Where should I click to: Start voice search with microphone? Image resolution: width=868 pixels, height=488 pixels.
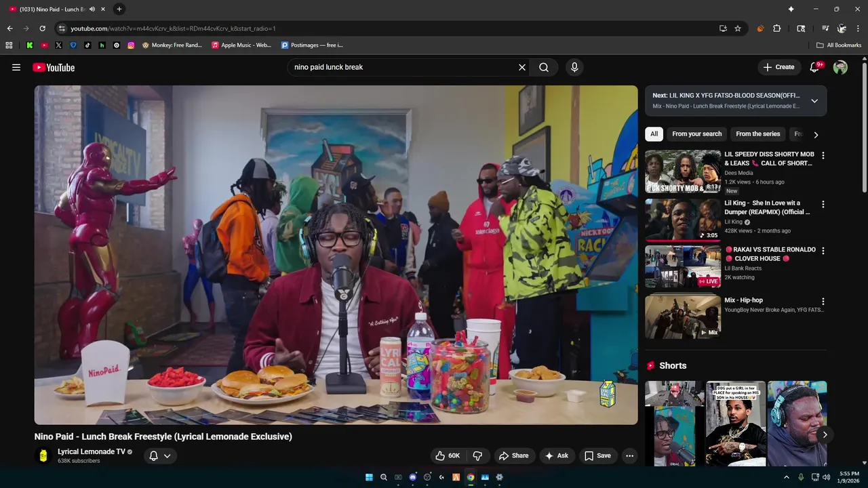[x=574, y=67]
